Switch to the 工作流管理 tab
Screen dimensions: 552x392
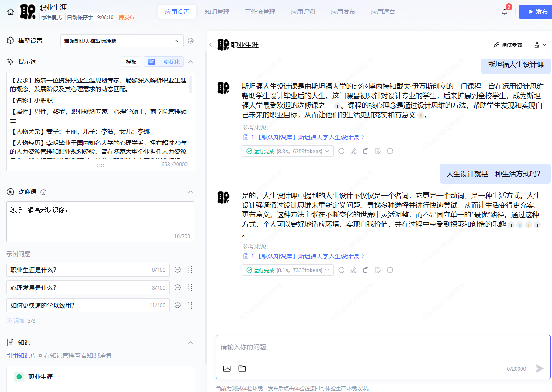point(260,12)
